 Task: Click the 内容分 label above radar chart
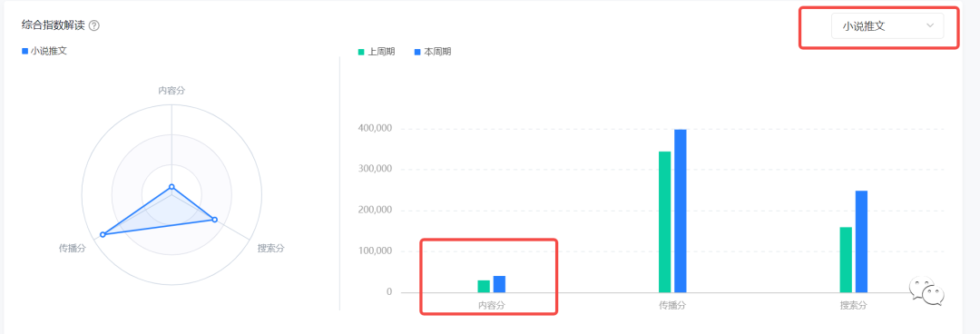point(171,91)
